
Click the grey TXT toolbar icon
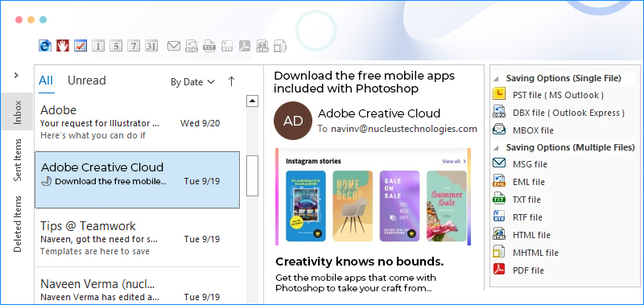[209, 46]
